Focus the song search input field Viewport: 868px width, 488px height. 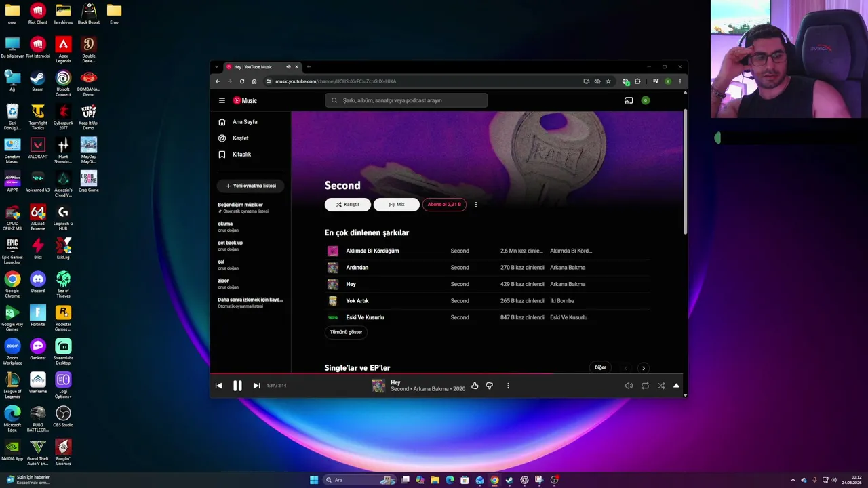[406, 100]
